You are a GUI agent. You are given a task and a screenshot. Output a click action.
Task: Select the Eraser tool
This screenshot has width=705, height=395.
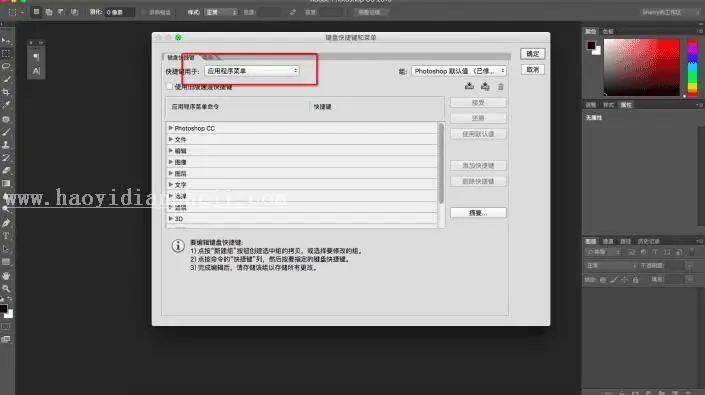[x=6, y=170]
